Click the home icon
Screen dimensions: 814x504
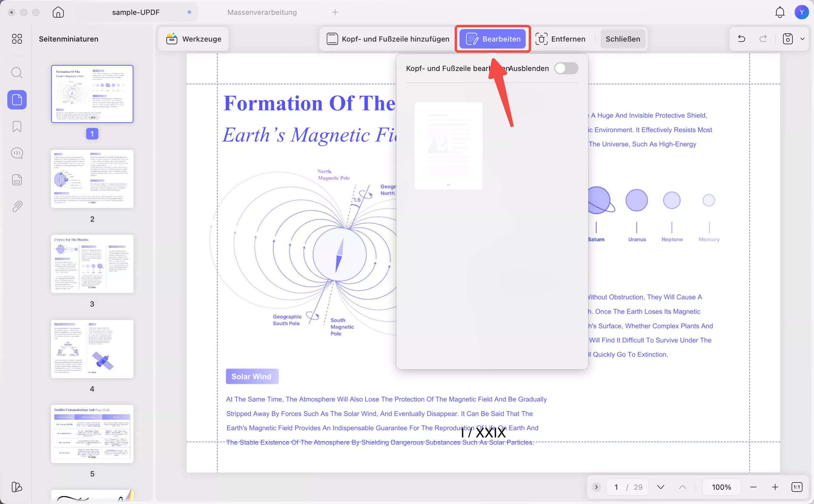tap(58, 12)
